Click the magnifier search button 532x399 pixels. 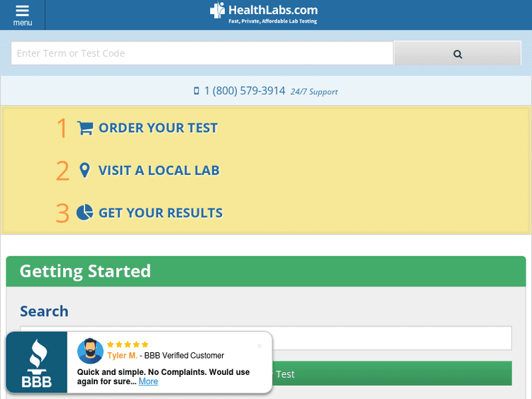(x=458, y=53)
